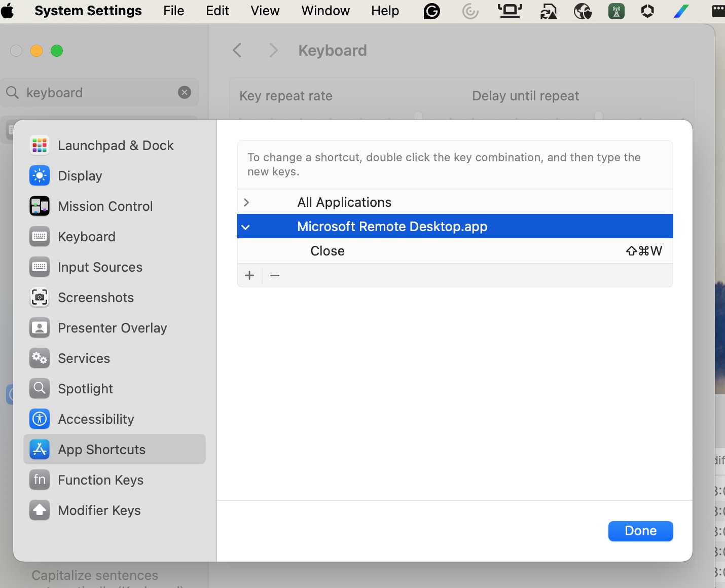
Task: Open the Spotlight magnifier icon
Action: pyautogui.click(x=40, y=389)
